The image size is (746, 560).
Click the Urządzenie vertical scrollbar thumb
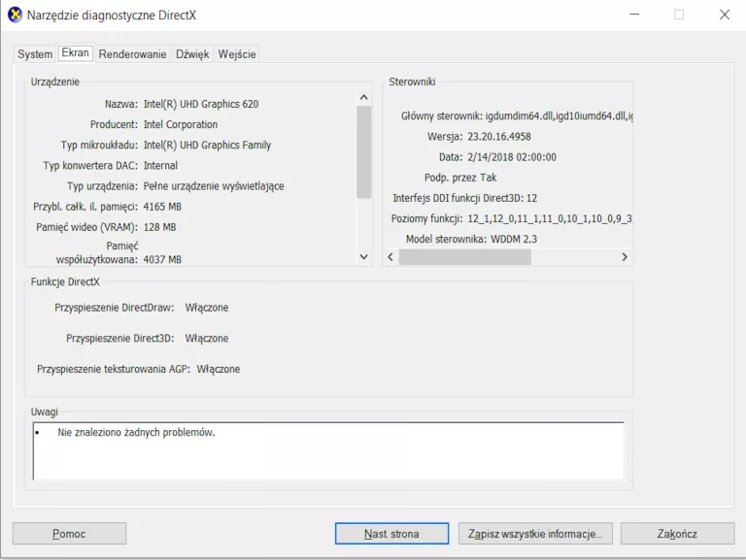click(364, 152)
